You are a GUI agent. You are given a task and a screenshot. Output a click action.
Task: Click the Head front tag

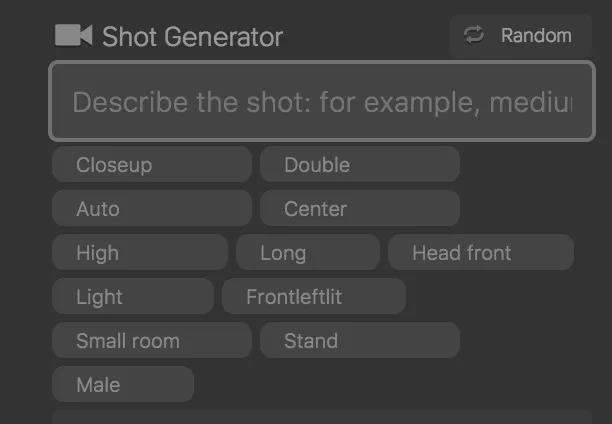(x=480, y=253)
